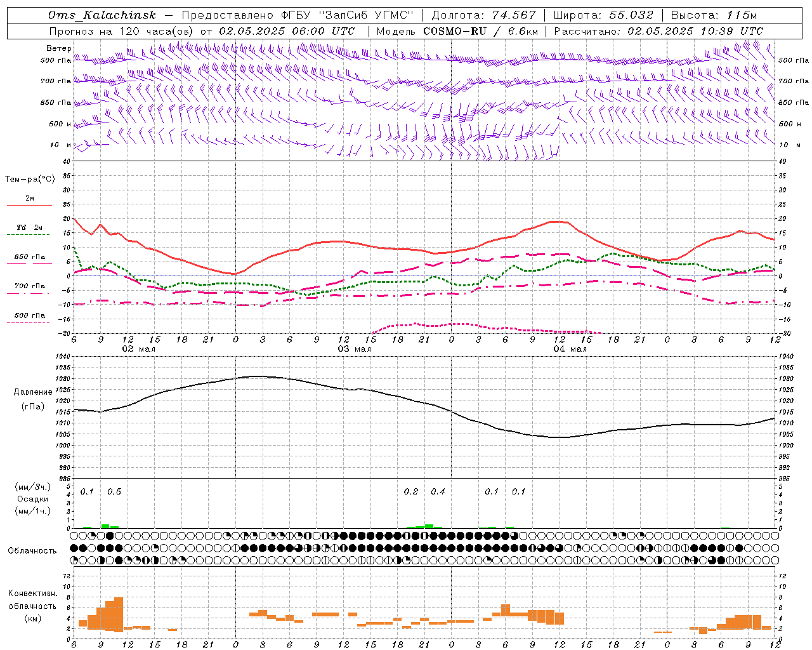Click the Модель COSMO-RU / 6.6км text
This screenshot has width=812, height=650.
click(457, 31)
